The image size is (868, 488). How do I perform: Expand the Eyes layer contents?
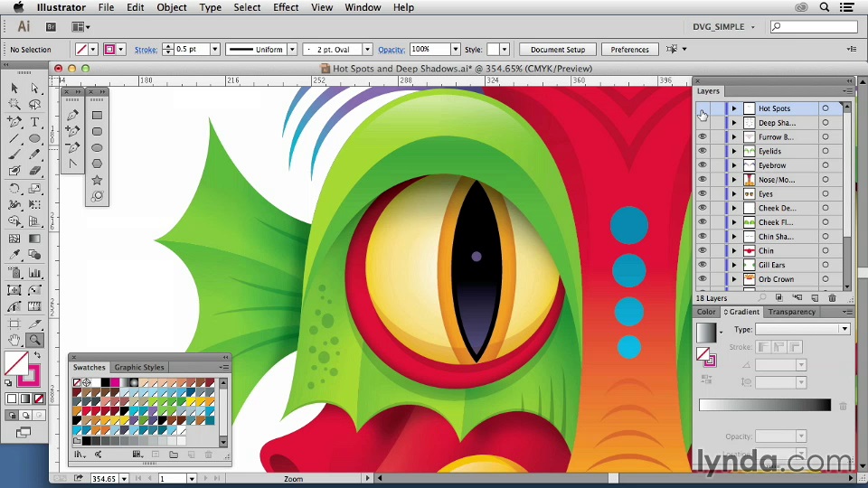pyautogui.click(x=734, y=193)
